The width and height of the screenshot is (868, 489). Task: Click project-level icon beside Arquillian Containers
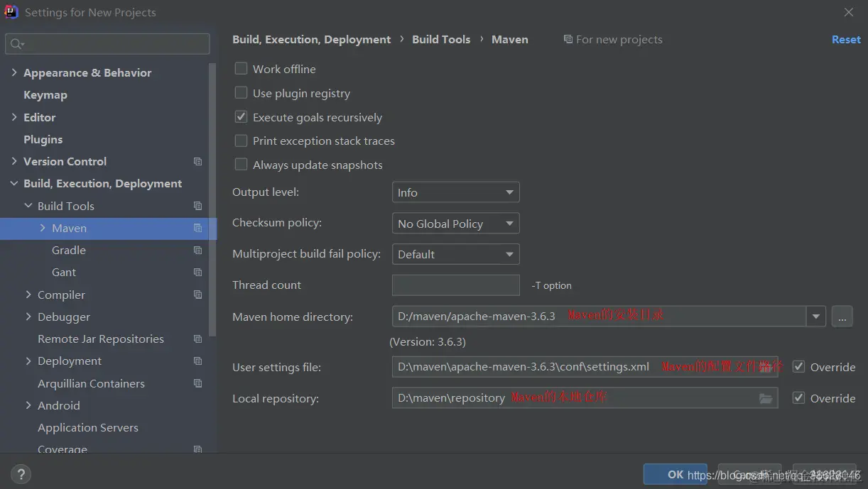point(197,383)
